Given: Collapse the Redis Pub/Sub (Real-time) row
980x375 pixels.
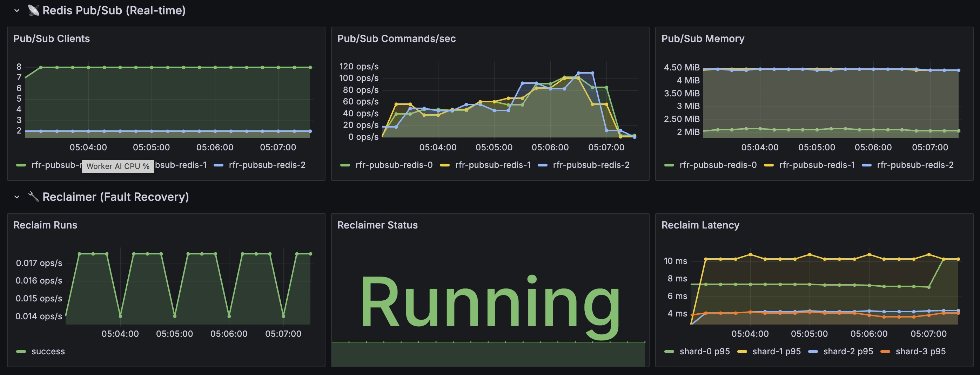Looking at the screenshot, I should click(17, 11).
